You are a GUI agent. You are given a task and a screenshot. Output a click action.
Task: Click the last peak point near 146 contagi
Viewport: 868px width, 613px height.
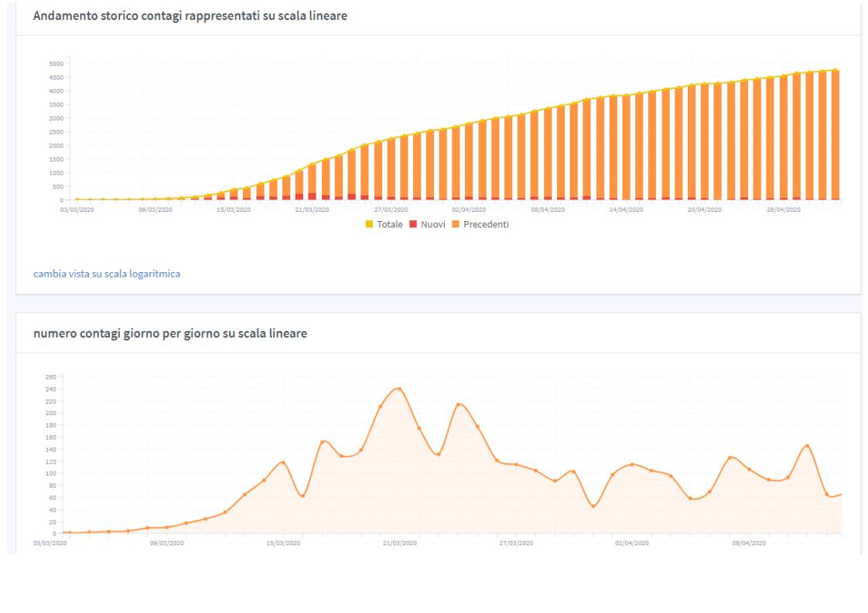click(807, 446)
